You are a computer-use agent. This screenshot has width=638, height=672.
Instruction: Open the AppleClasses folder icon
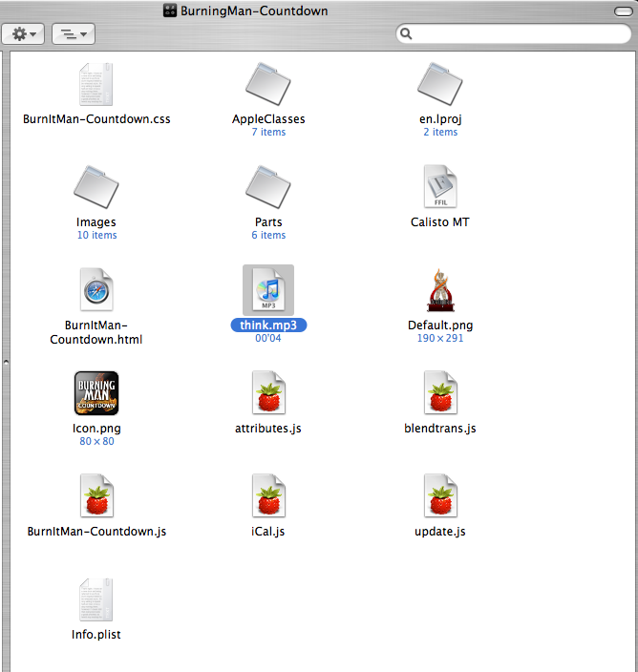click(x=268, y=84)
